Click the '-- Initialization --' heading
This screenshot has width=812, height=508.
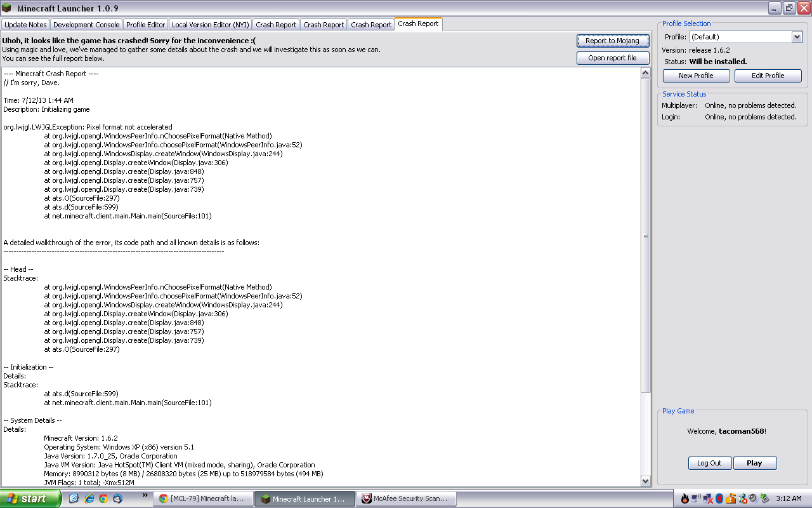click(x=29, y=367)
